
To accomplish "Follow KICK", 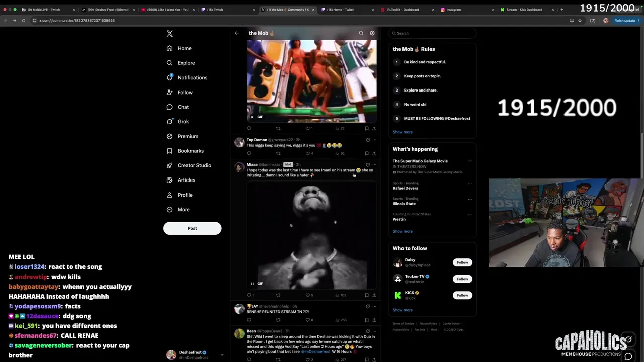I will pos(462,295).
